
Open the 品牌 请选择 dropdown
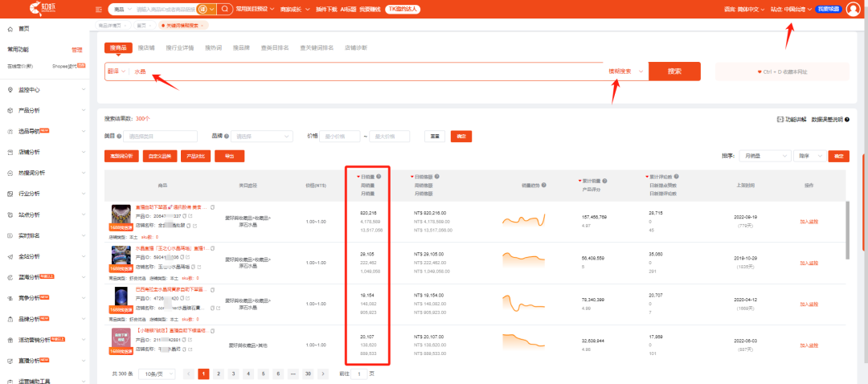[x=262, y=136]
